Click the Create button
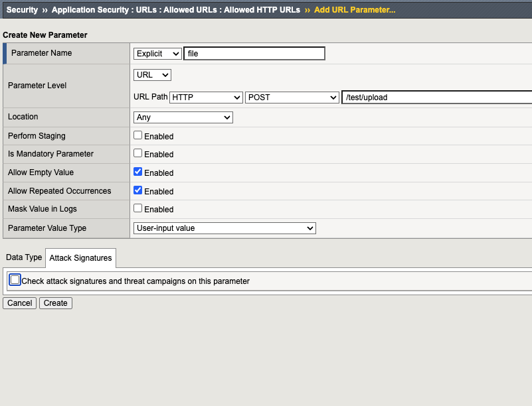Image resolution: width=532 pixels, height=406 pixels. pyautogui.click(x=55, y=303)
